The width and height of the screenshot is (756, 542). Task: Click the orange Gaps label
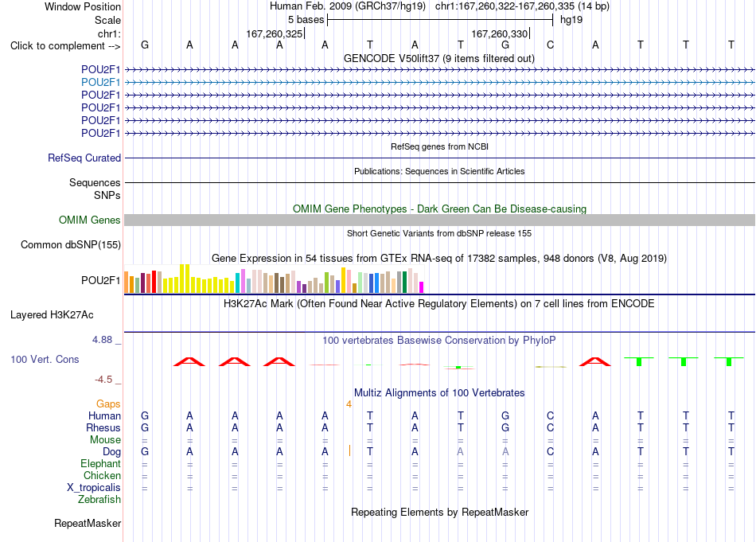point(108,404)
